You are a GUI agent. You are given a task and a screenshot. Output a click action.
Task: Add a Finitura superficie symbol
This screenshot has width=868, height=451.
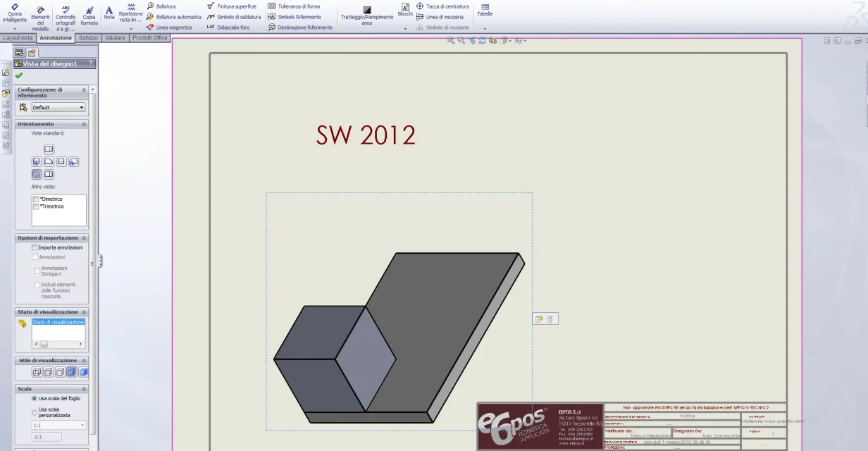232,6
